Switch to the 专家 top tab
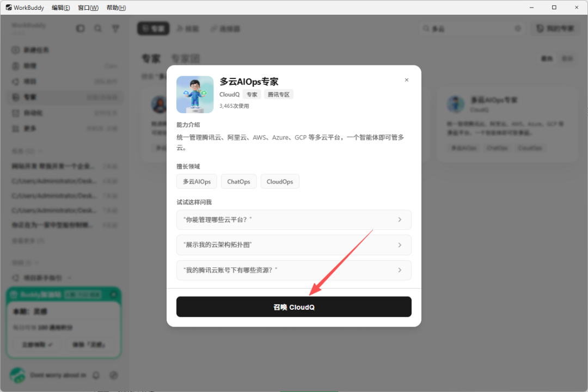Viewport: 588px width, 392px height. (x=153, y=28)
